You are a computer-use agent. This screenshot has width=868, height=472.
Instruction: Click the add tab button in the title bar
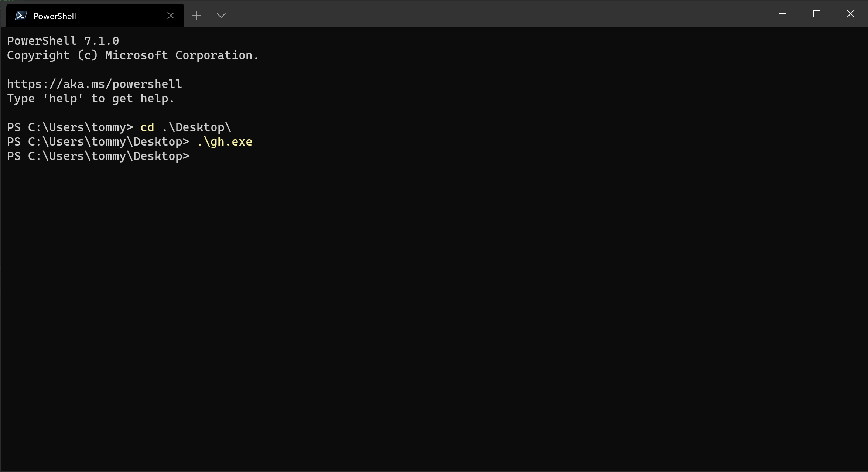tap(196, 16)
